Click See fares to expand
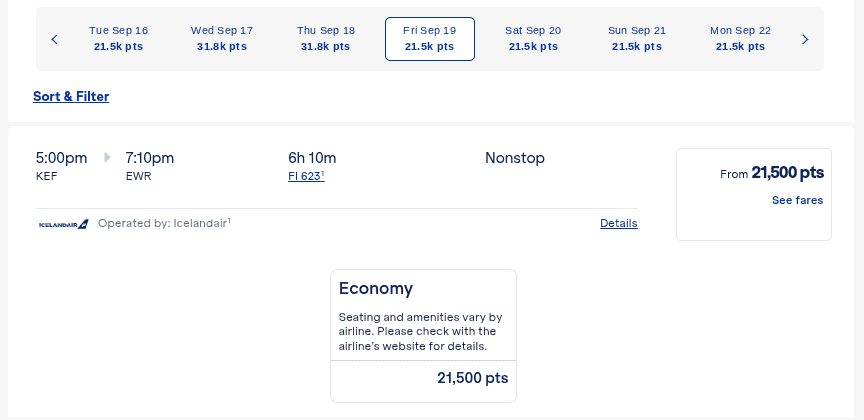The image size is (864, 420). point(797,200)
